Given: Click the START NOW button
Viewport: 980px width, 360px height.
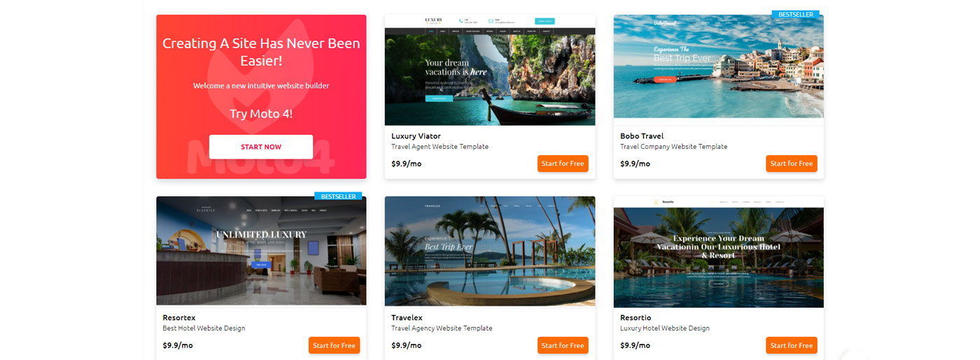Looking at the screenshot, I should [x=261, y=147].
